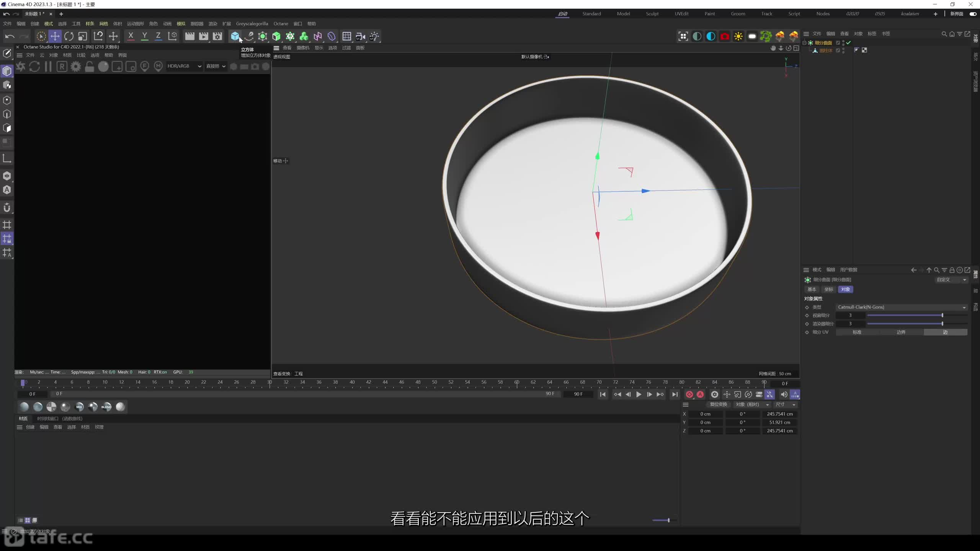This screenshot has height=551, width=980.
Task: Adjust the 渲染器细分 slider
Action: 917,324
